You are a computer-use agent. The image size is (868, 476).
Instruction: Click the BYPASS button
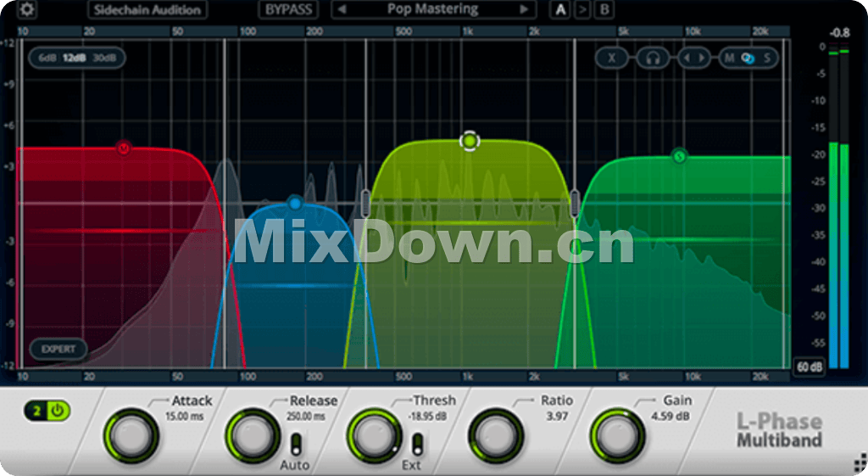tap(288, 9)
